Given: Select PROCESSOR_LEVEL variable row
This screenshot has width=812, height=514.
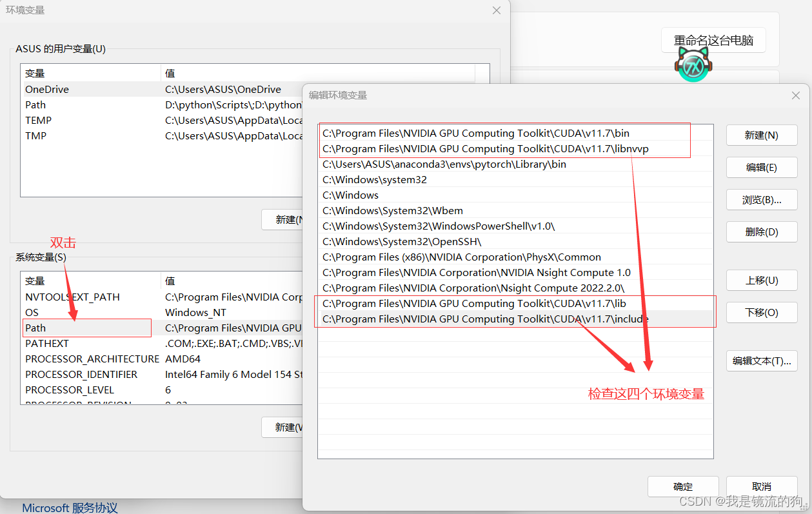Looking at the screenshot, I should pos(162,390).
